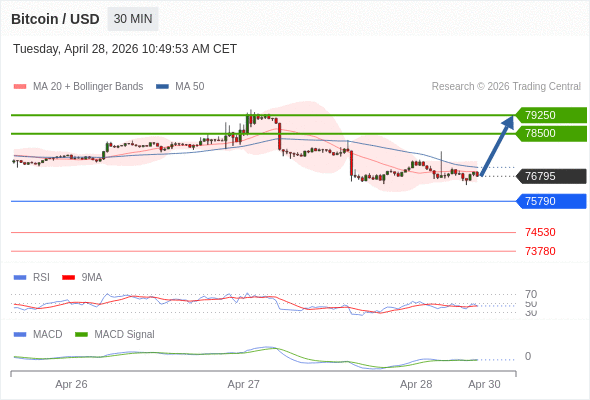This screenshot has height=400, width=590.
Task: Click the RSI 70 axis value
Action: pos(531,294)
